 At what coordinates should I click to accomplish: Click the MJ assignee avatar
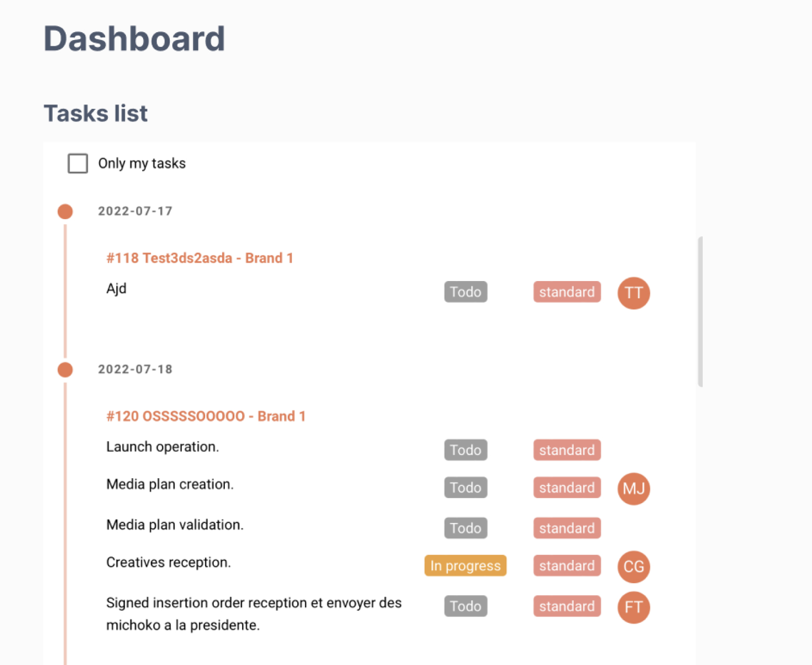coord(633,489)
